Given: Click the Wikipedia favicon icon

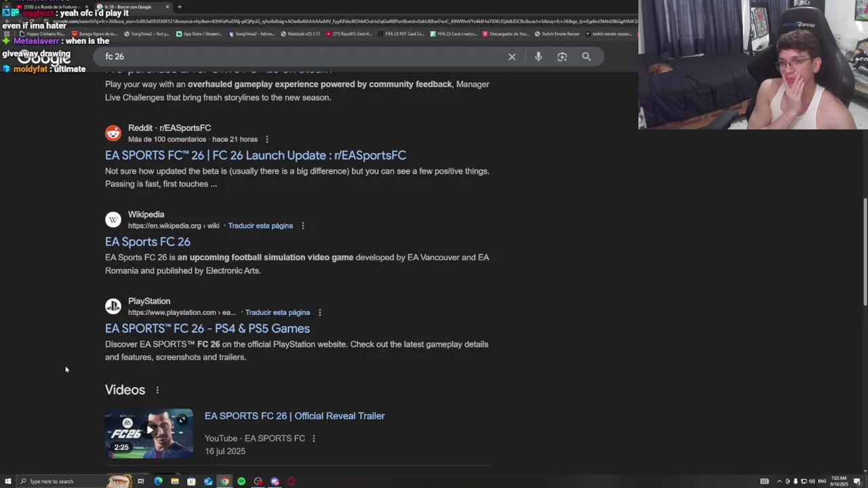Looking at the screenshot, I should point(113,220).
